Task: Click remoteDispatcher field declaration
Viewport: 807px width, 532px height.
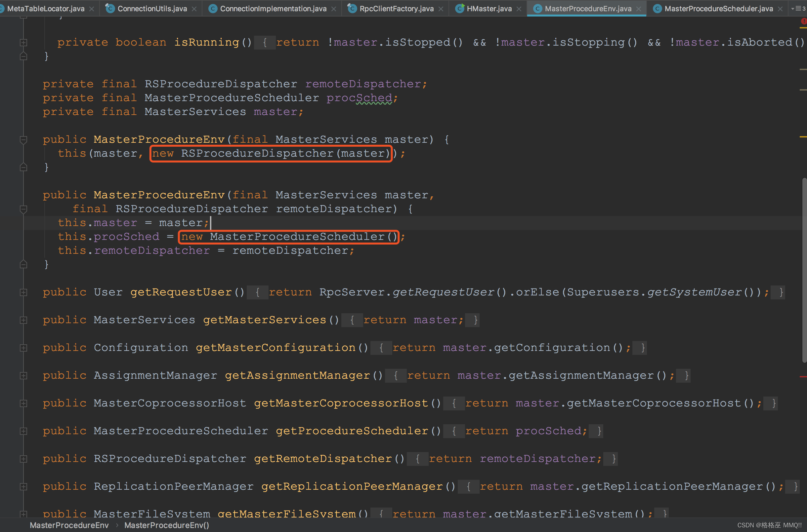Action: [x=362, y=84]
